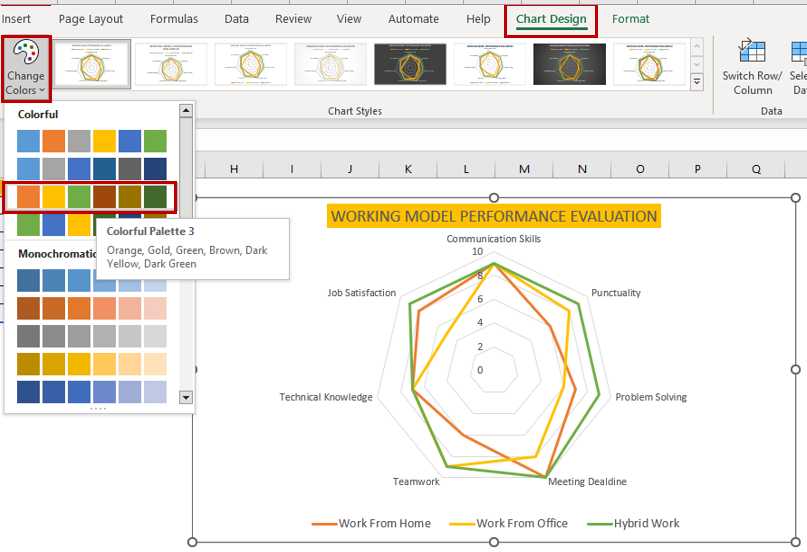This screenshot has width=807, height=552.
Task: Click the palette list scroll down arrow
Action: pyautogui.click(x=186, y=397)
